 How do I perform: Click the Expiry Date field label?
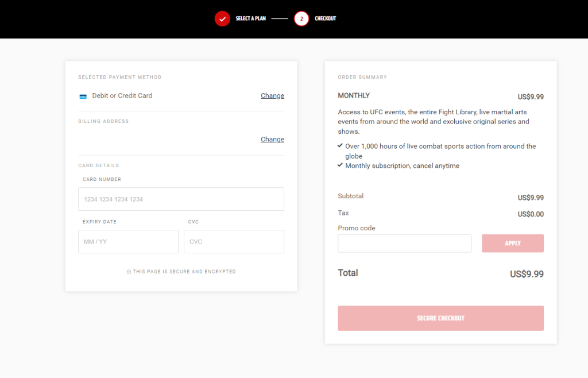click(x=99, y=222)
